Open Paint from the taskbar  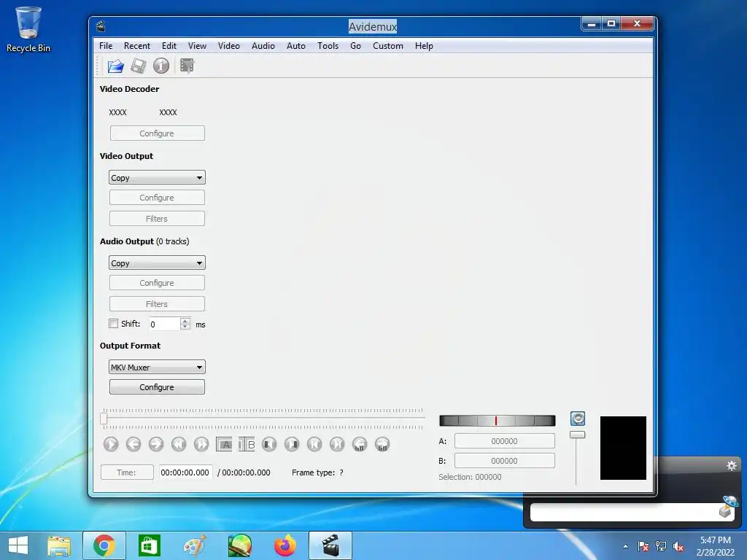click(x=195, y=545)
